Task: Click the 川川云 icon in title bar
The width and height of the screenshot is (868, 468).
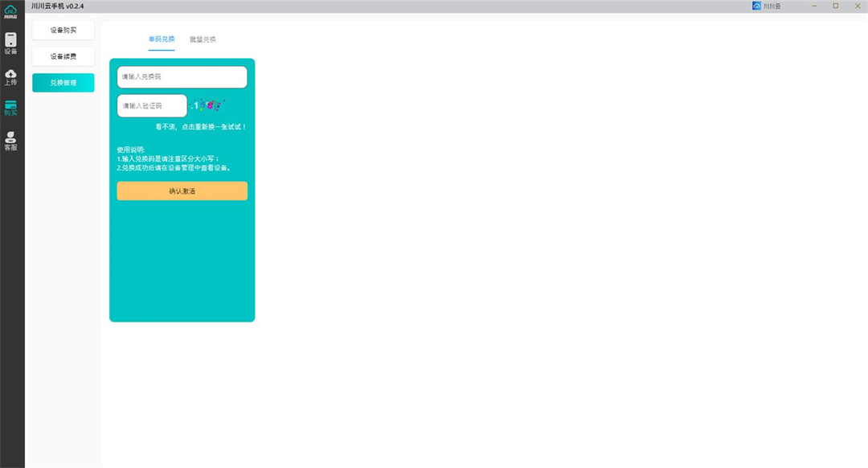Action: point(756,6)
